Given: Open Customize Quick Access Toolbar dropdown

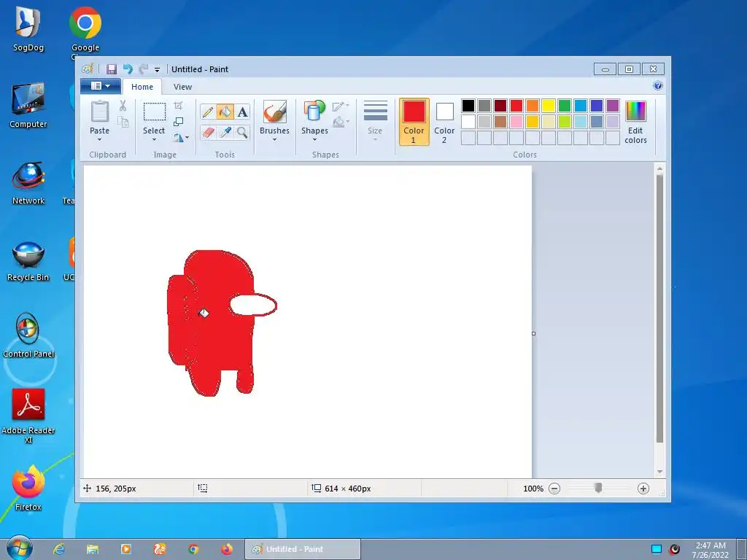Looking at the screenshot, I should [x=157, y=69].
